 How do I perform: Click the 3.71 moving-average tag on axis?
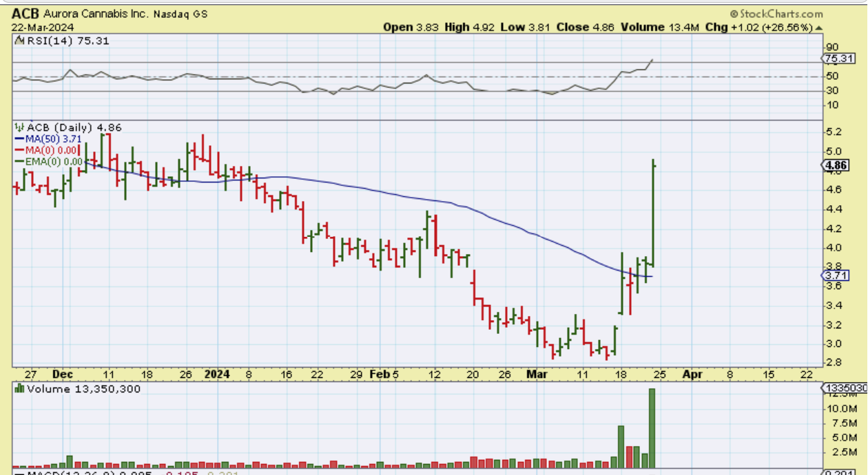pos(835,275)
